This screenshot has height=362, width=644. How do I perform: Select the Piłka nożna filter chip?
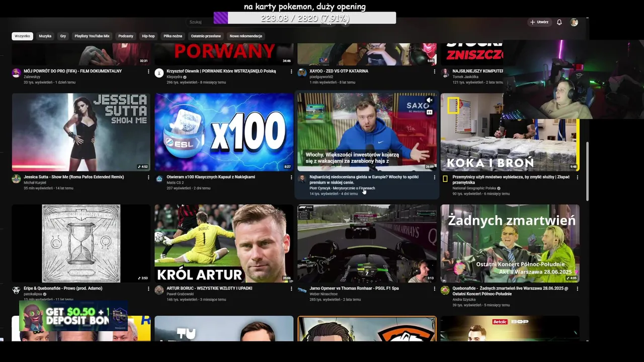[173, 36]
